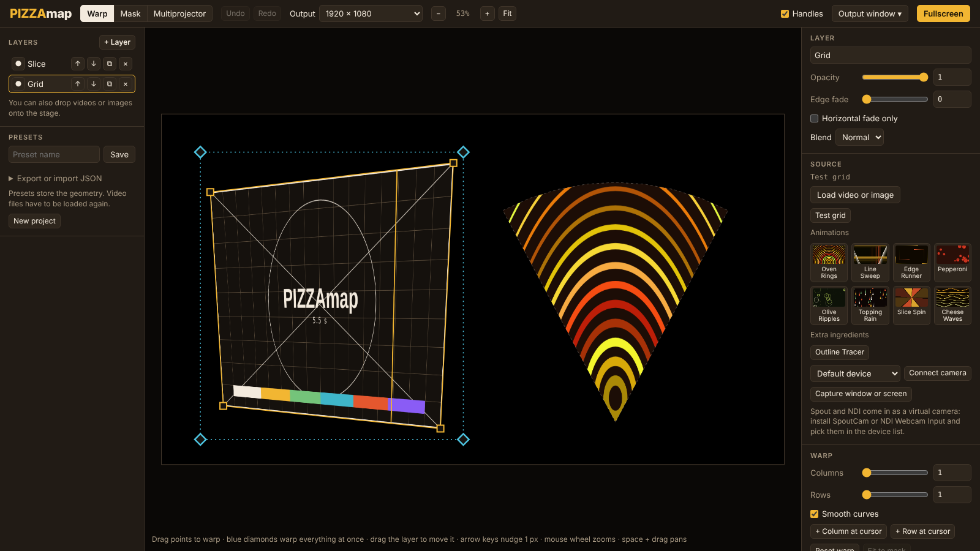
Task: Select the Oven Rings animation
Action: (829, 263)
